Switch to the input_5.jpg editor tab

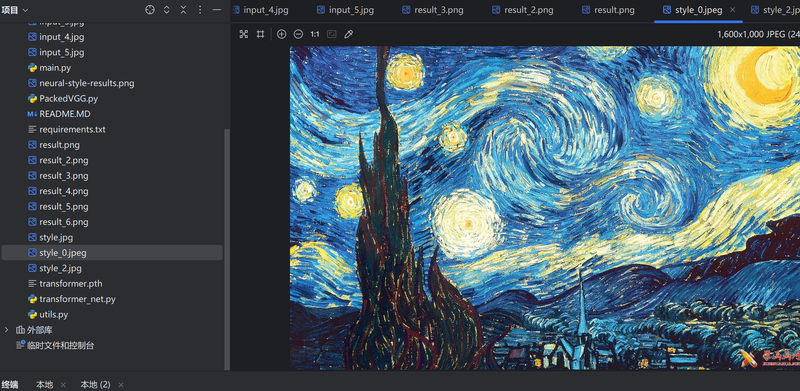click(x=345, y=10)
